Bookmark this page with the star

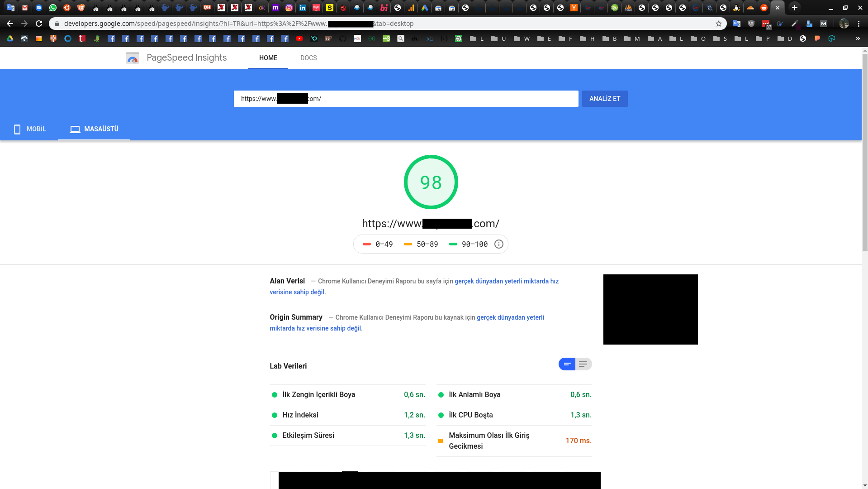(x=719, y=24)
